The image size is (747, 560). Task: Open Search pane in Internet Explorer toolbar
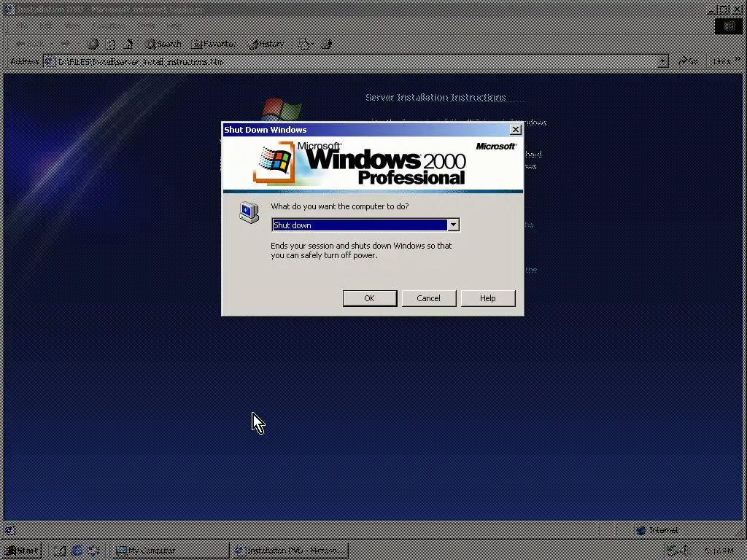pos(163,44)
